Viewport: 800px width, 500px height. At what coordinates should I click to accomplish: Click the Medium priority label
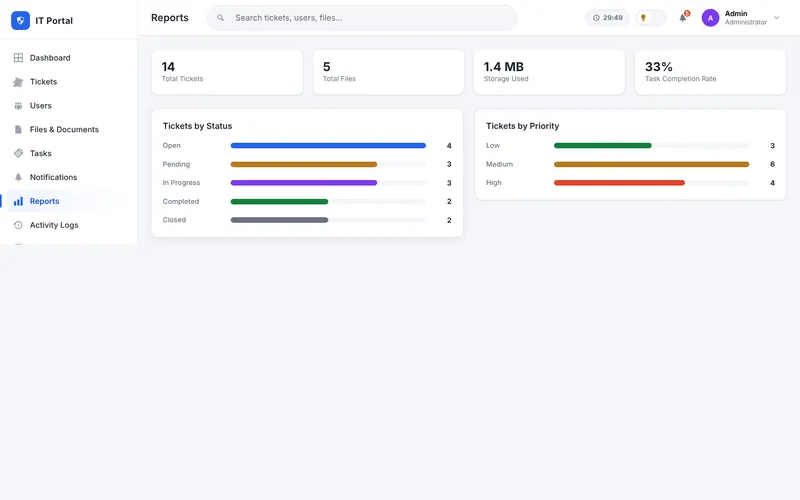(x=499, y=164)
